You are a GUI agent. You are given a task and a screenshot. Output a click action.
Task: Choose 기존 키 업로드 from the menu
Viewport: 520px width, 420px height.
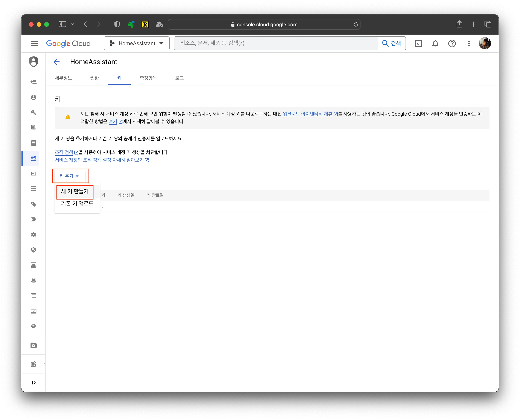click(77, 204)
